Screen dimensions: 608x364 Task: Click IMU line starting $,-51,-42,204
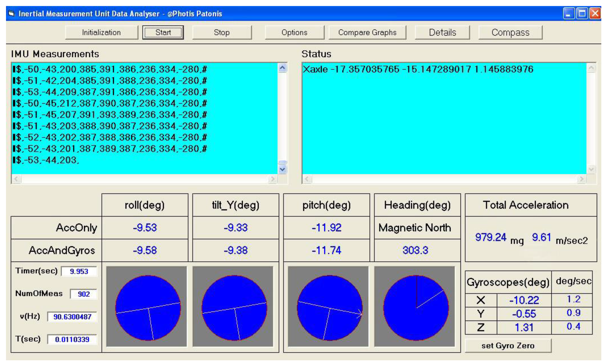110,81
